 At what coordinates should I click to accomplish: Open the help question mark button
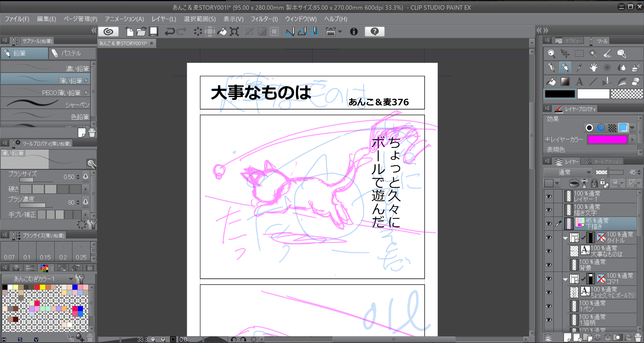pyautogui.click(x=374, y=32)
